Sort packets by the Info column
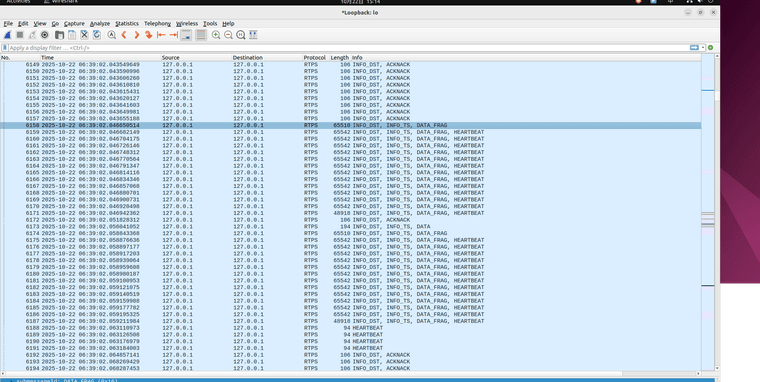 526,57
